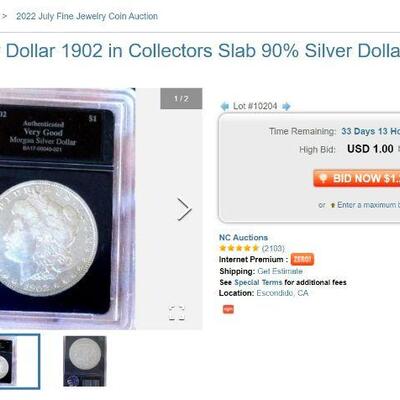
Task: Open the Enter a maximum bid link
Action: click(x=368, y=205)
